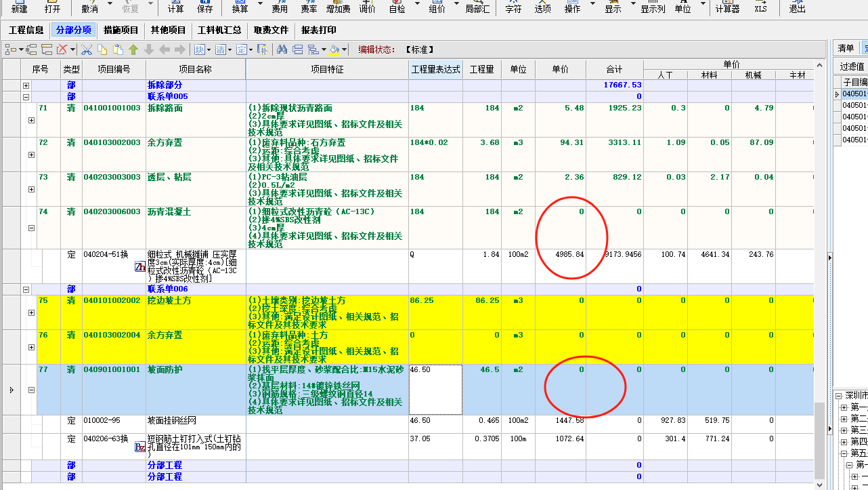Click the 保存 save button
The width and height of the screenshot is (868, 490).
click(204, 7)
